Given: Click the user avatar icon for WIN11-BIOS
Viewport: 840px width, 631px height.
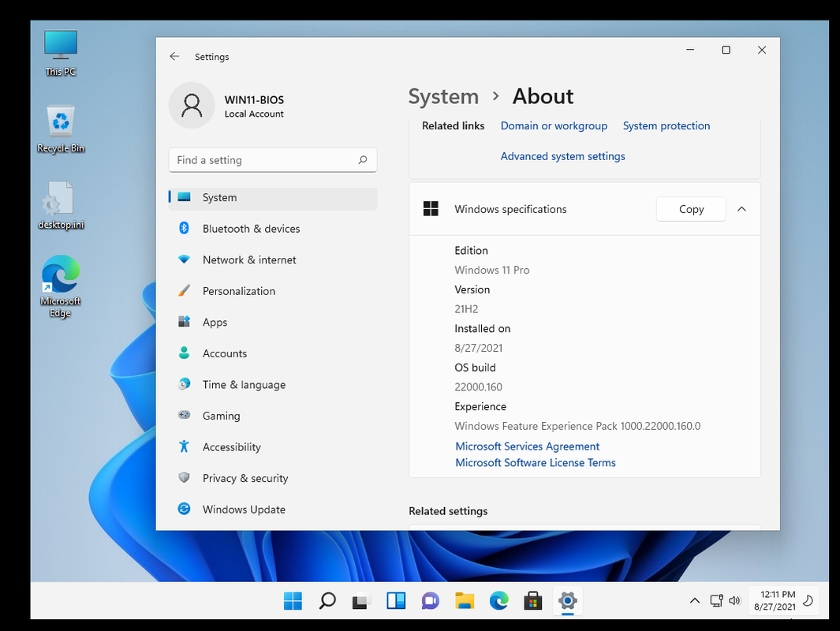Looking at the screenshot, I should [x=192, y=106].
